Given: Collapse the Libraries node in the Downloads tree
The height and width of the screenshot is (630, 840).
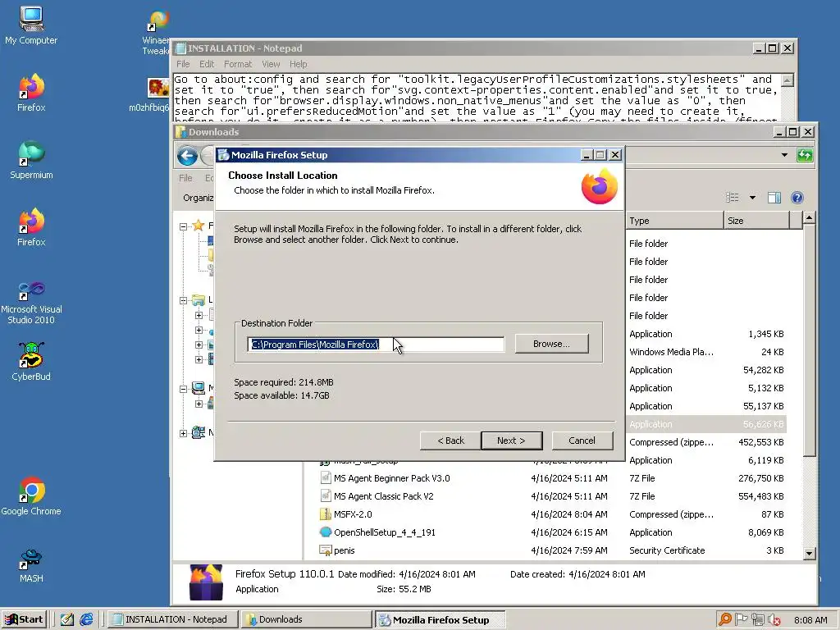Looking at the screenshot, I should [183, 300].
